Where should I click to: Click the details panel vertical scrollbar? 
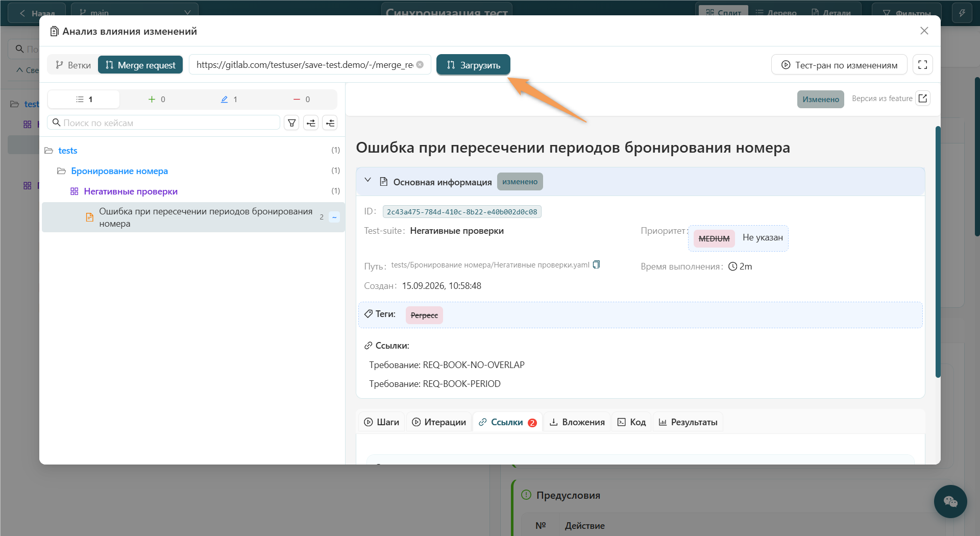click(x=938, y=252)
